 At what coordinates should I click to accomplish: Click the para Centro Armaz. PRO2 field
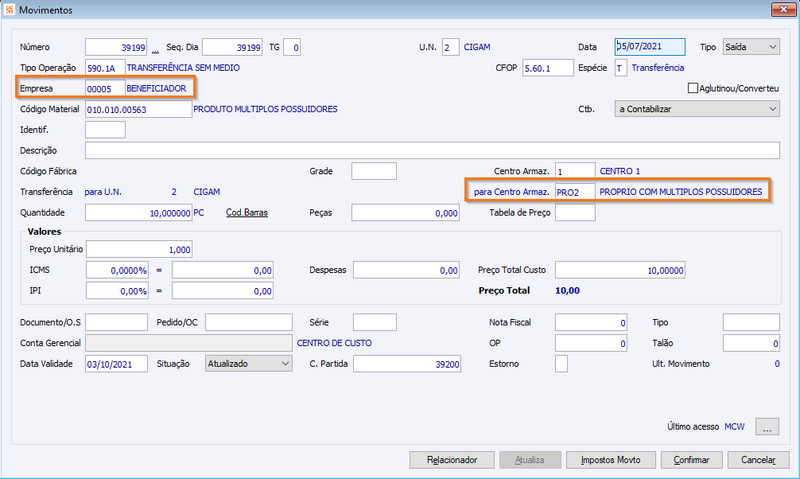point(575,192)
